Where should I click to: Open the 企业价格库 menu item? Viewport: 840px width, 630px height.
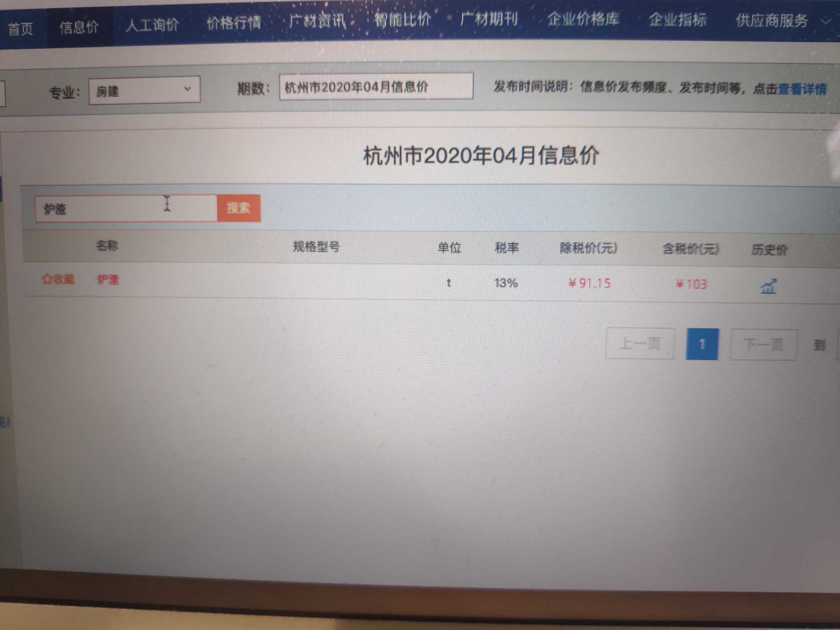click(x=583, y=19)
